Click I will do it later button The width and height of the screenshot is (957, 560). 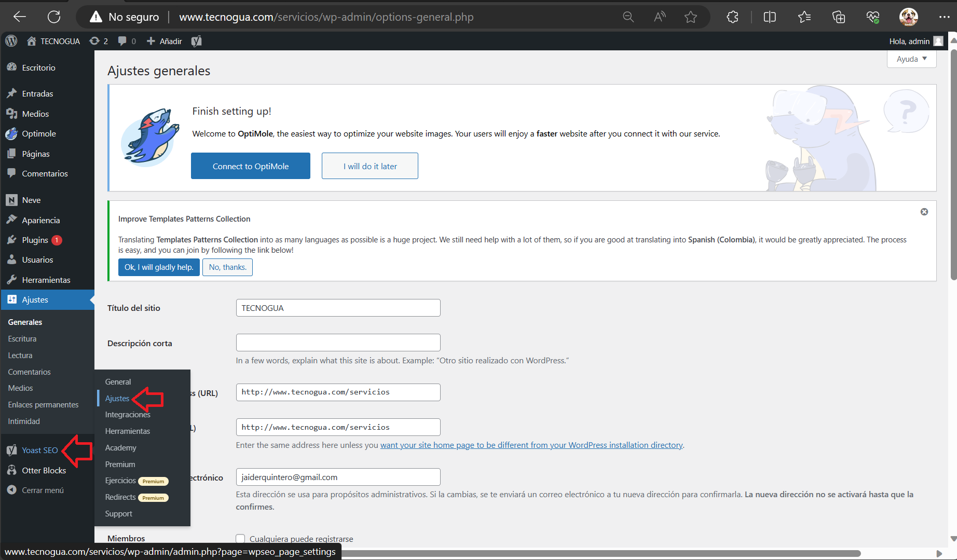pyautogui.click(x=370, y=166)
